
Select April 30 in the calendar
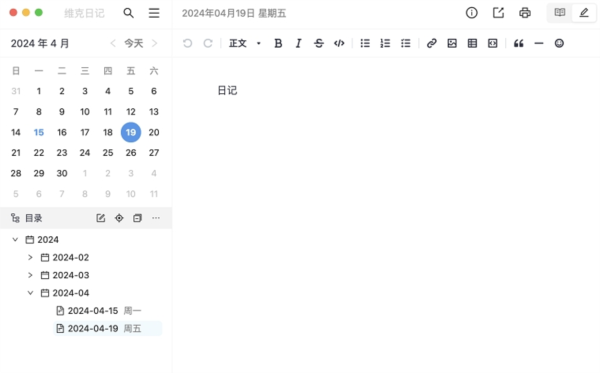pyautogui.click(x=62, y=173)
